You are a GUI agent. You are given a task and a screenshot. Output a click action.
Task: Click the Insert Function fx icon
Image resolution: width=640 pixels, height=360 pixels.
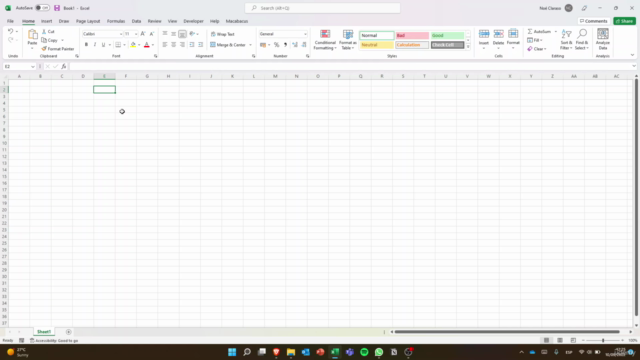(x=64, y=67)
